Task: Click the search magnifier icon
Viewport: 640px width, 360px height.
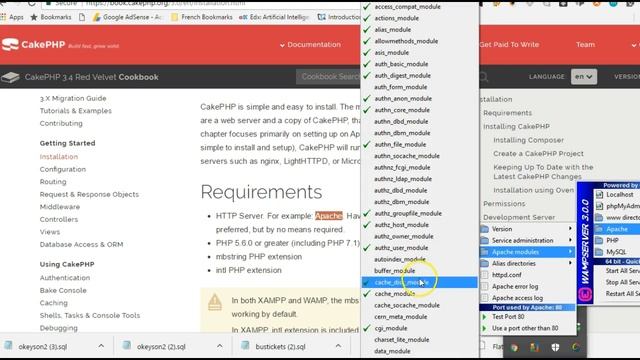Action: [x=484, y=77]
